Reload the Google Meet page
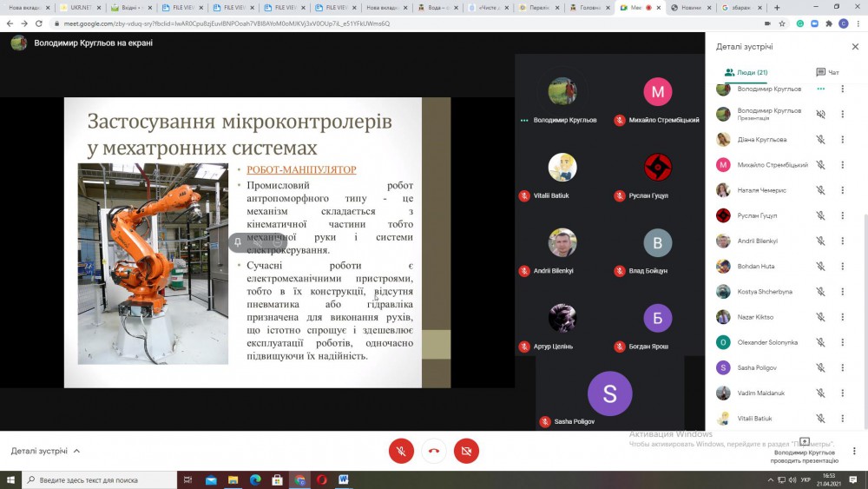This screenshot has height=489, width=868. click(41, 23)
